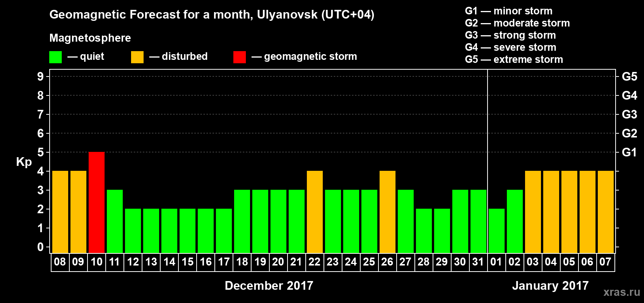The width and height of the screenshot is (644, 303).
Task: Select the yellow bar for January 04
Action: coord(551,212)
